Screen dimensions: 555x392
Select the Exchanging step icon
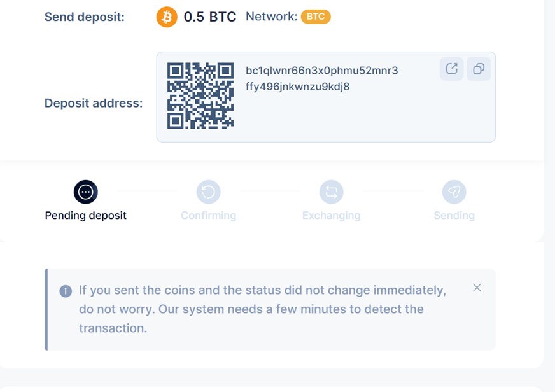(332, 192)
